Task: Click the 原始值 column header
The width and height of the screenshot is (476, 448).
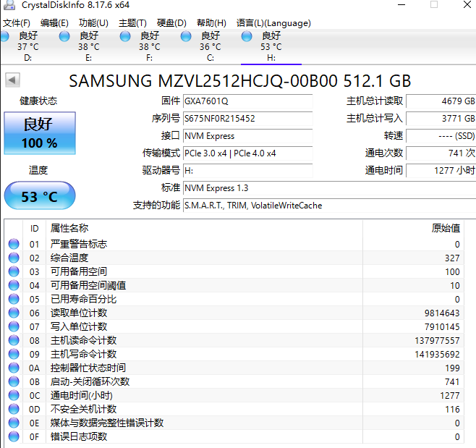Action: 413,228
